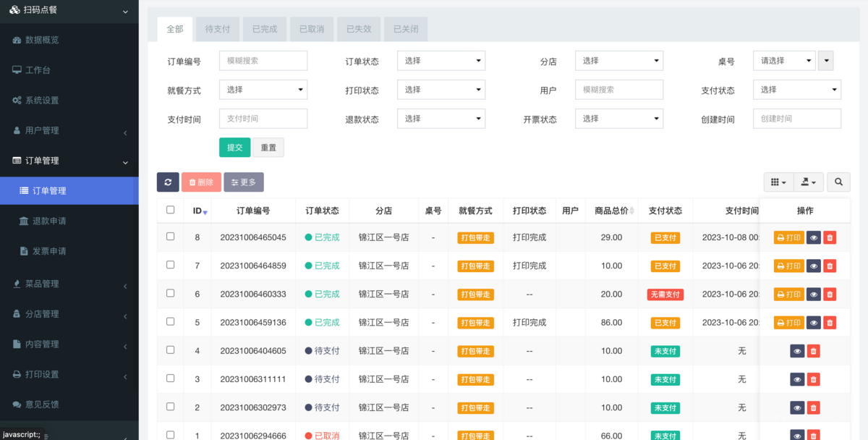Screen dimensions: 868x440
Task: Click the 打印 icon for order 20231006464859
Action: point(788,266)
